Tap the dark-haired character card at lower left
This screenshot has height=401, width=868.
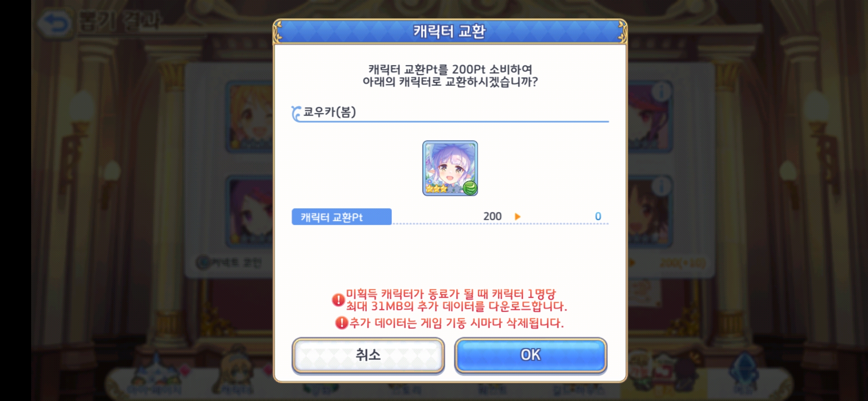click(250, 212)
